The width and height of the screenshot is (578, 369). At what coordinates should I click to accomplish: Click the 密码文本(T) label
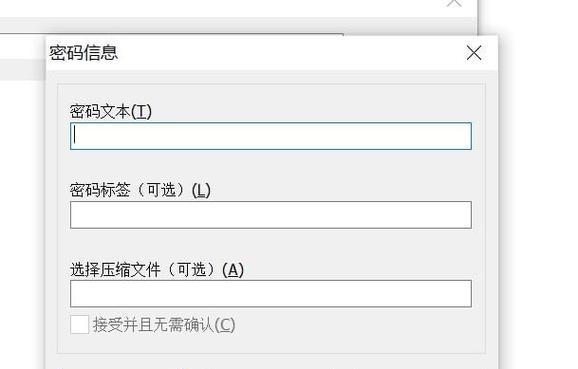pyautogui.click(x=111, y=111)
